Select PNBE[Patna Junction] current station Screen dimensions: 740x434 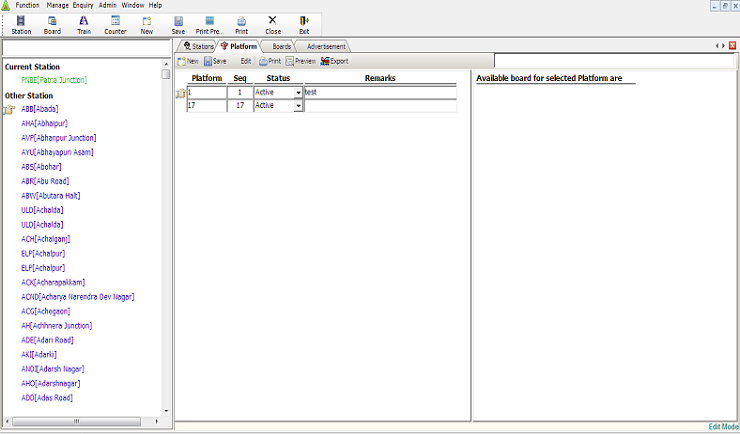click(54, 80)
